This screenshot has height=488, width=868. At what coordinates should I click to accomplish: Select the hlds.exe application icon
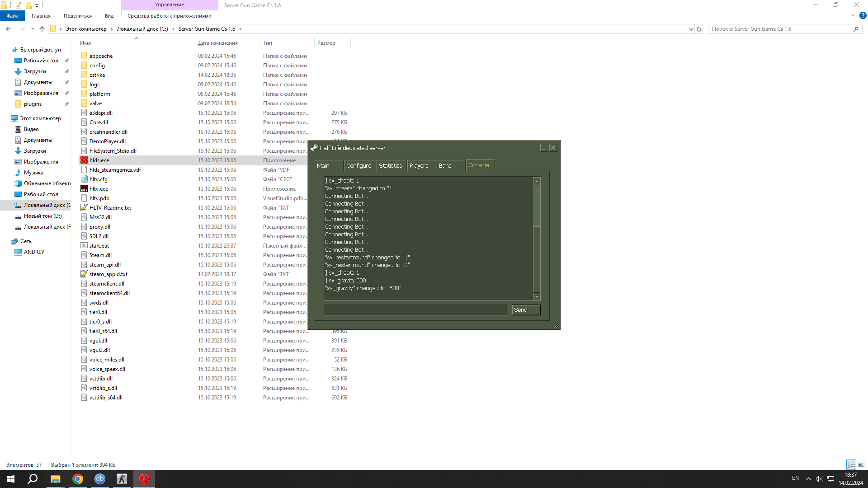coord(84,160)
